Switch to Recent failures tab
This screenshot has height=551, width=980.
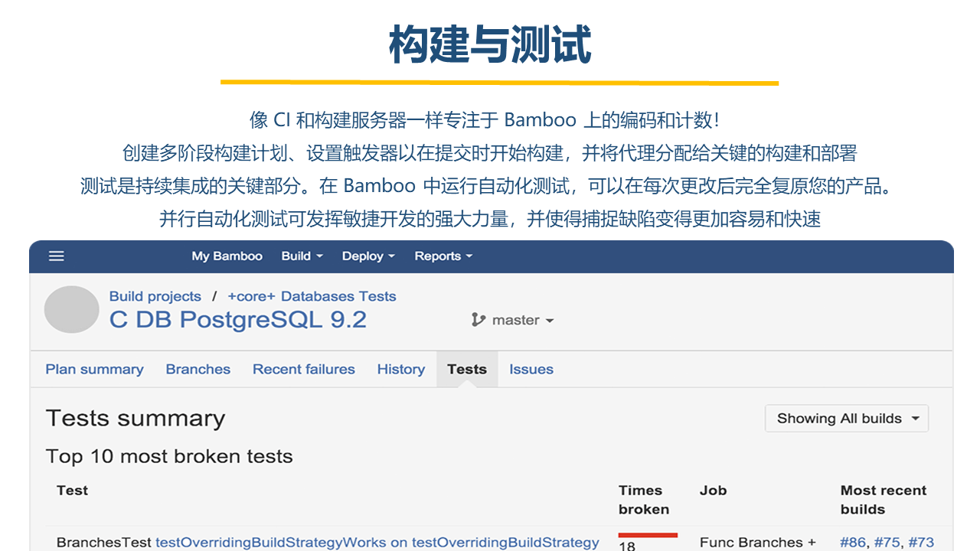coord(304,369)
